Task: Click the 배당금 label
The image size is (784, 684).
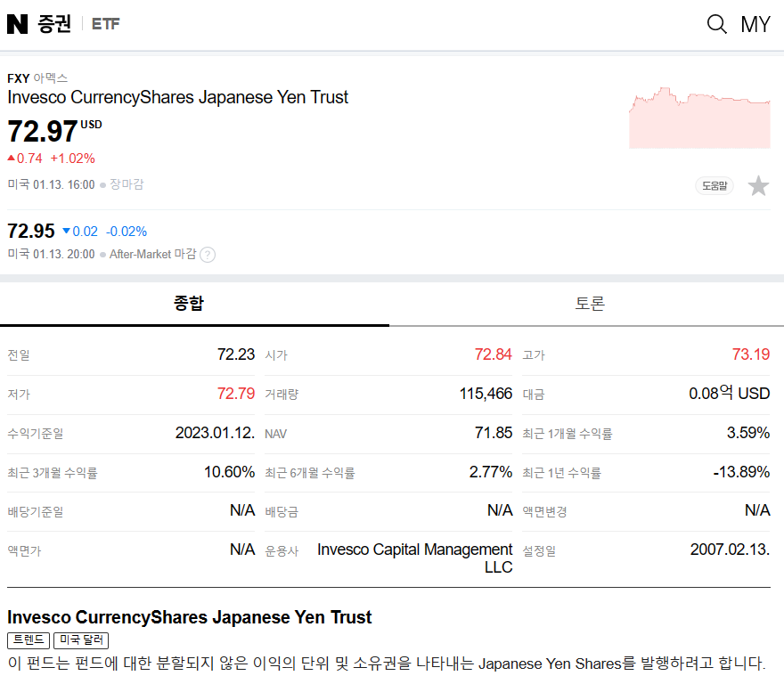Action: [x=282, y=512]
